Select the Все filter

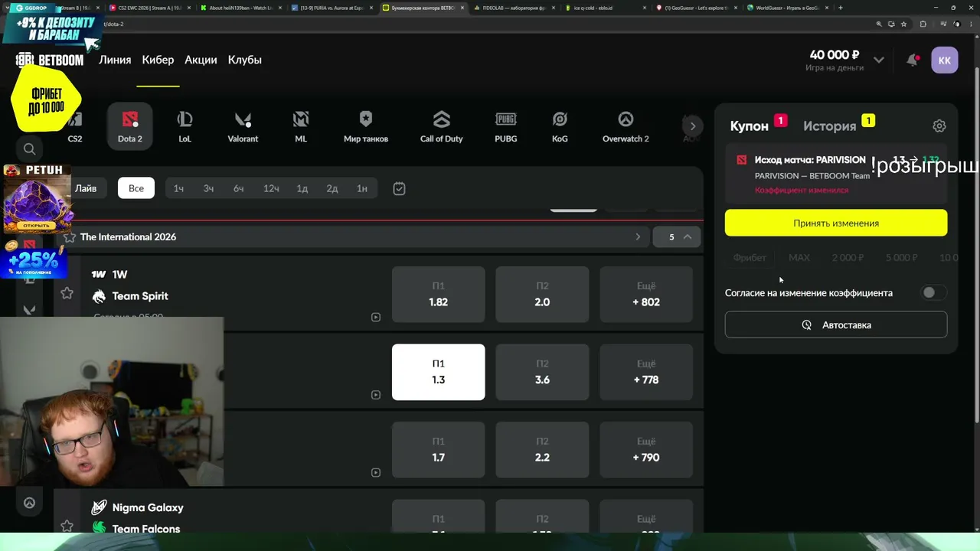(136, 188)
